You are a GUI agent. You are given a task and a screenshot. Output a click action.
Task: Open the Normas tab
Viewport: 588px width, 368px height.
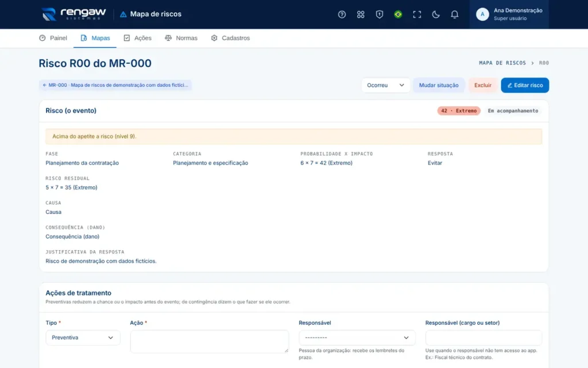point(181,38)
